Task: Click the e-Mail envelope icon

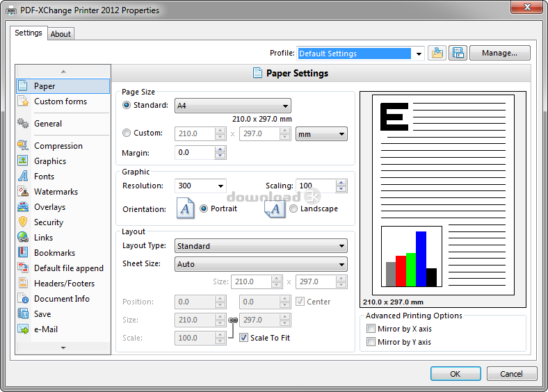Action: coord(23,329)
